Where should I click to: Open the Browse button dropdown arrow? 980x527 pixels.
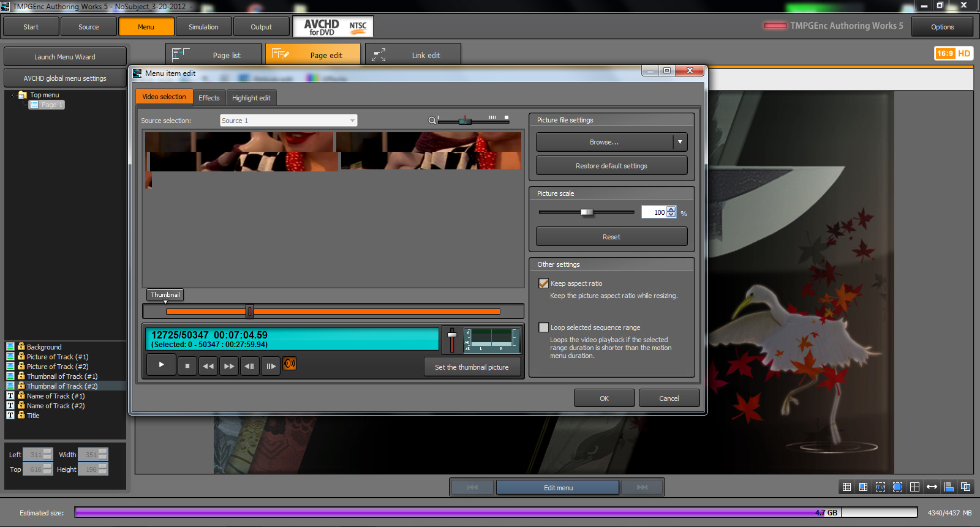point(680,142)
